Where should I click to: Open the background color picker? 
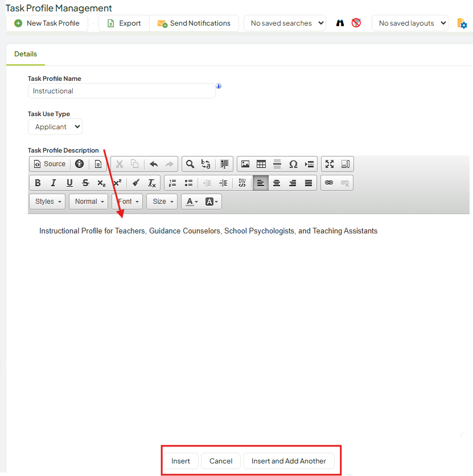212,202
